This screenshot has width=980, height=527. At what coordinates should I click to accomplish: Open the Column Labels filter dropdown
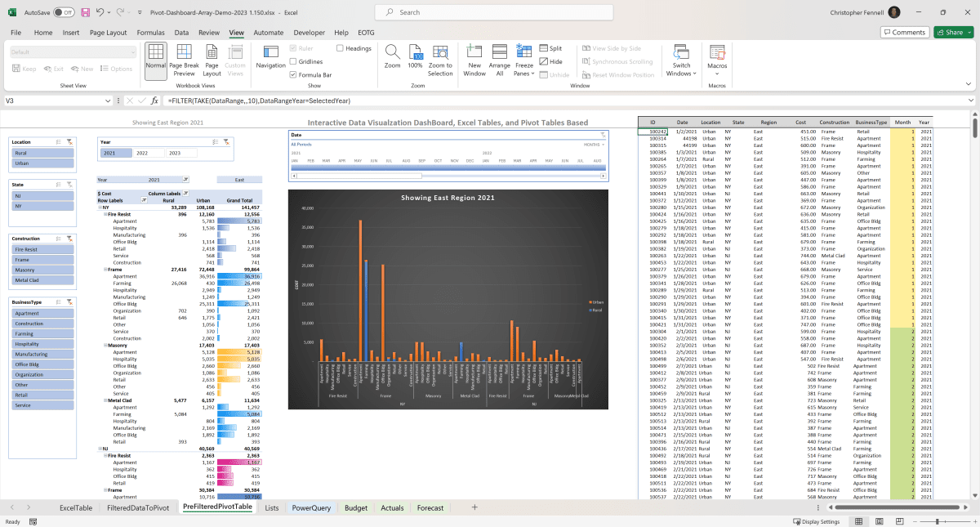click(185, 193)
